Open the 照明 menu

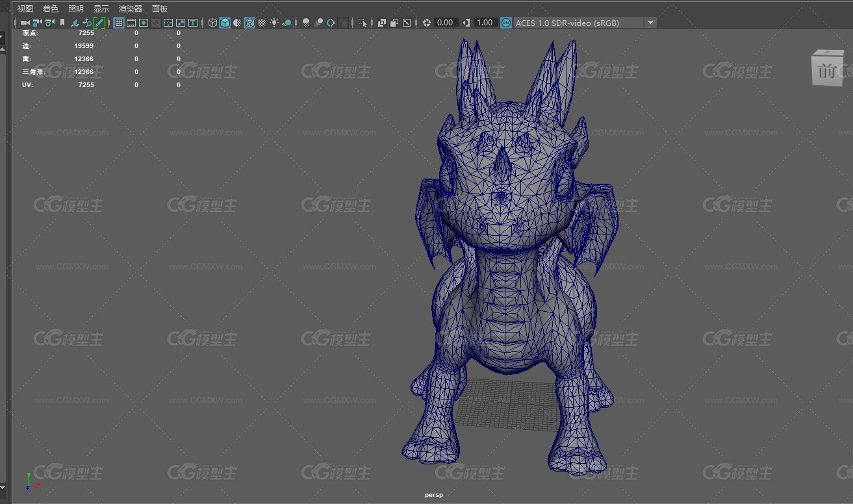(76, 8)
